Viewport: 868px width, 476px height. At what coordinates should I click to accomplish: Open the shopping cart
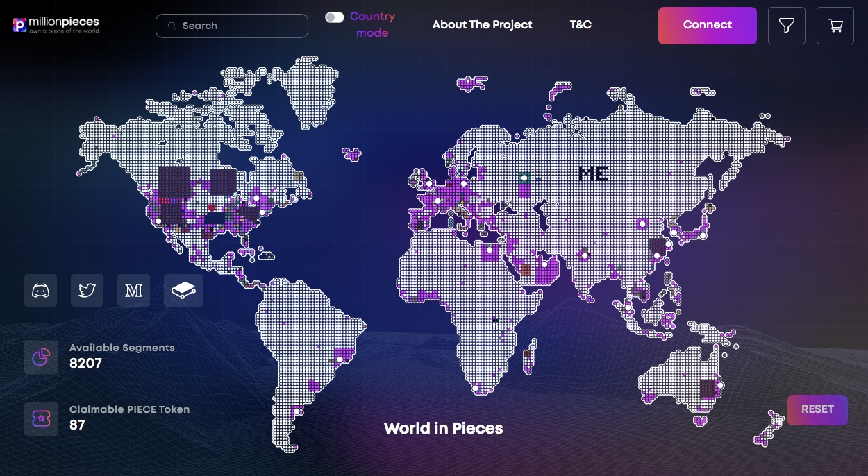tap(835, 26)
